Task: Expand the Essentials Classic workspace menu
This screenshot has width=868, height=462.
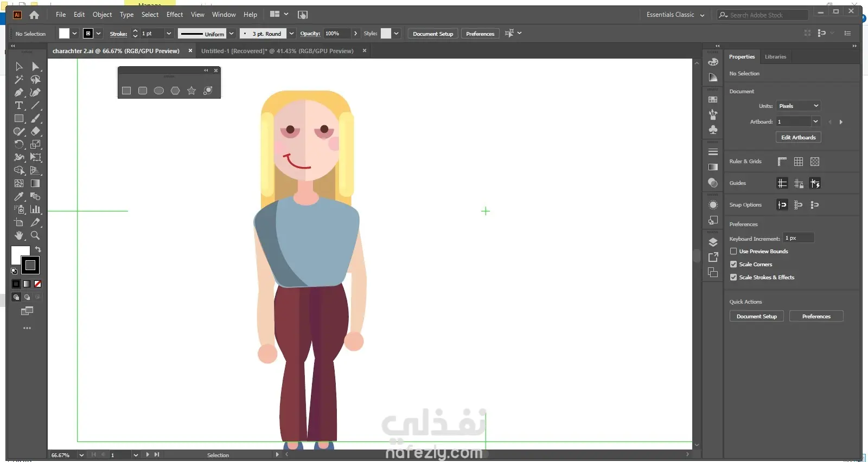Action: coord(675,15)
